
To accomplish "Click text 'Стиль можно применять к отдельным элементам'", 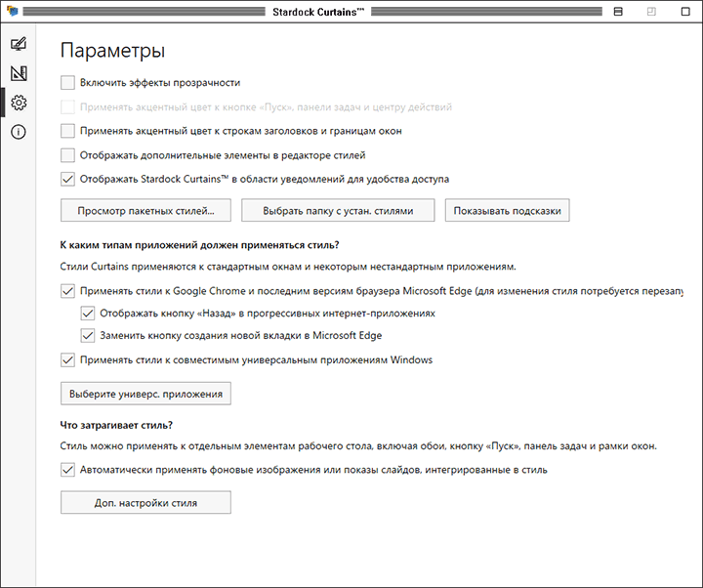I will point(178,446).
